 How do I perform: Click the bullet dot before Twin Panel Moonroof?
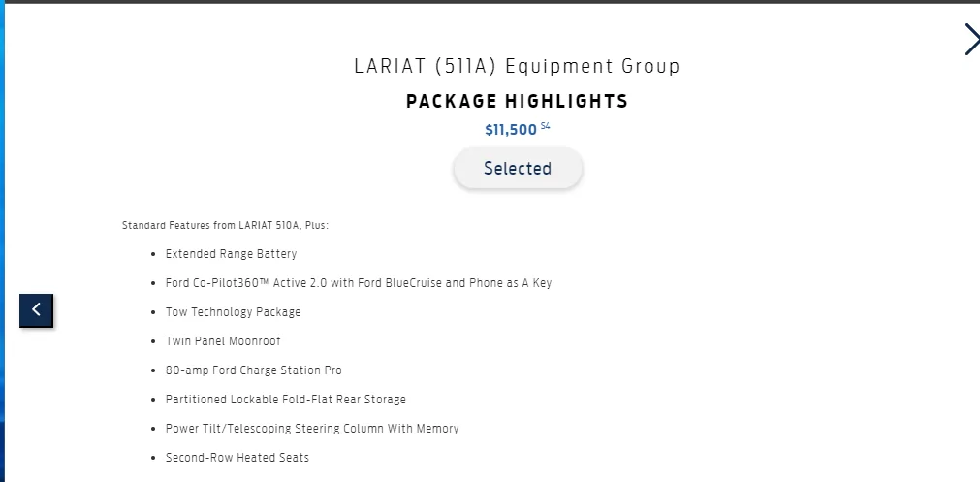point(154,342)
